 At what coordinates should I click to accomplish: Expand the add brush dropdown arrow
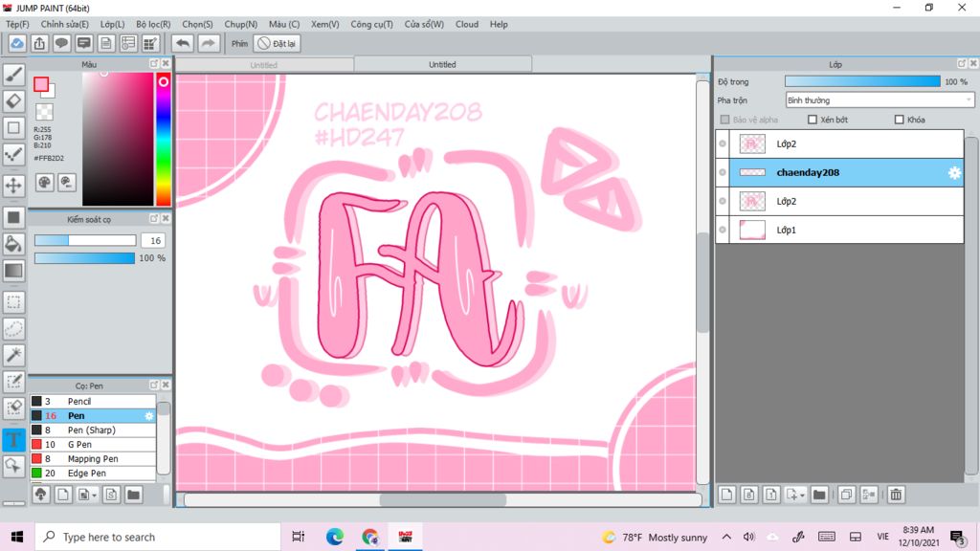pyautogui.click(x=94, y=496)
